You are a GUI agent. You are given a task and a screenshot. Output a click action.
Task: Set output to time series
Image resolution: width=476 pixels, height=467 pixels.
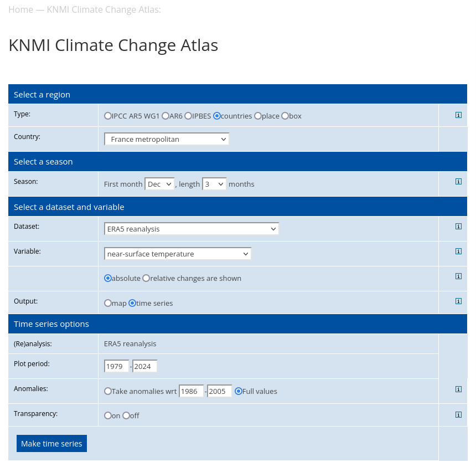[x=132, y=303]
